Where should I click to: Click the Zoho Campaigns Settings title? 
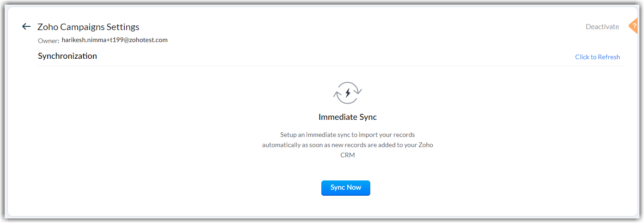coord(88,27)
